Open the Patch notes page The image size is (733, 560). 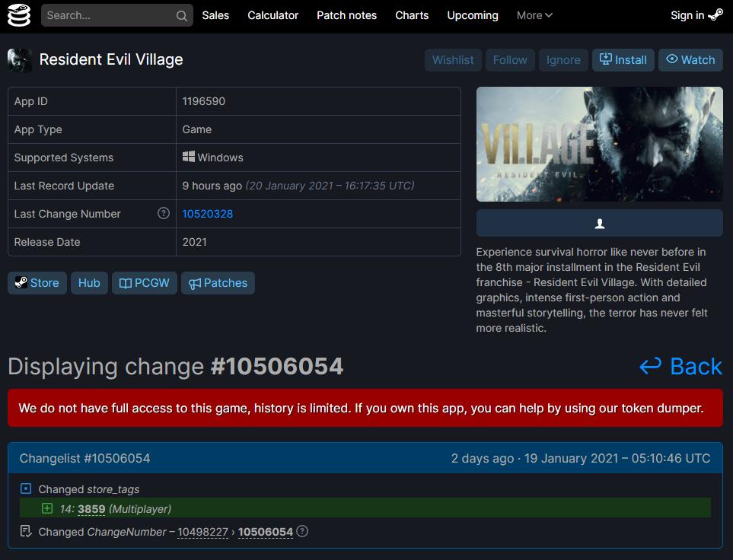pos(346,15)
